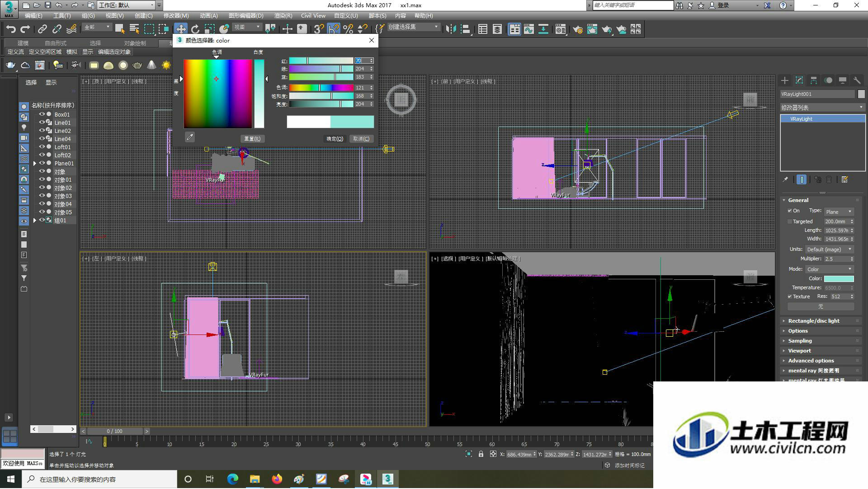
Task: Hide the 组01 group via eye icon
Action: pyautogui.click(x=42, y=220)
